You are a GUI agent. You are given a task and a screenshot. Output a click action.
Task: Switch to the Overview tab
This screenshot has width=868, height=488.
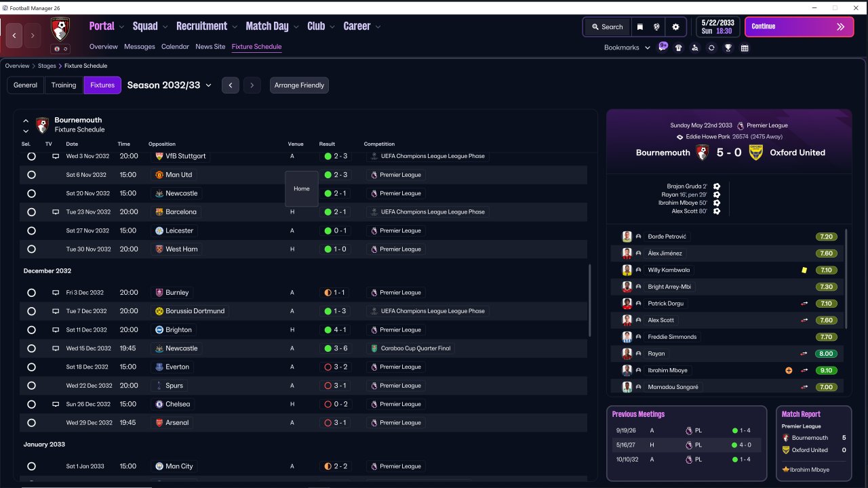point(104,47)
